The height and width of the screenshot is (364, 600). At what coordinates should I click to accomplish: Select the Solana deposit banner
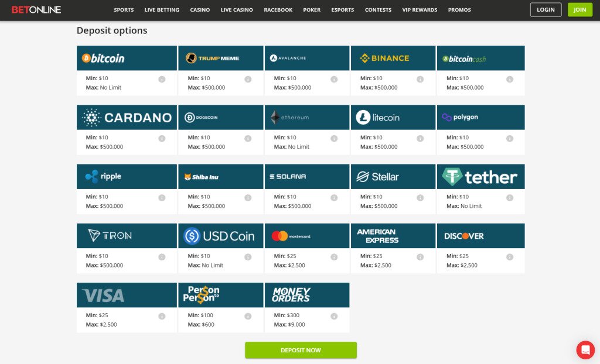pos(307,177)
